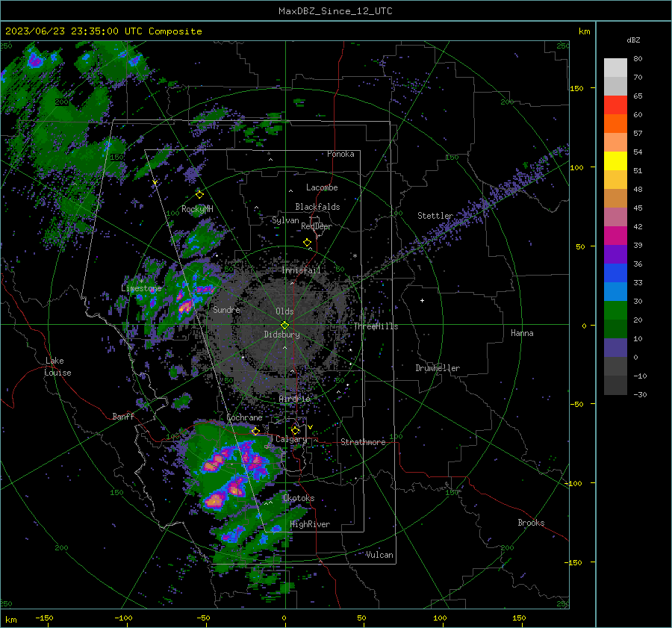Click the Hanna label
The image size is (672, 628).
(522, 333)
